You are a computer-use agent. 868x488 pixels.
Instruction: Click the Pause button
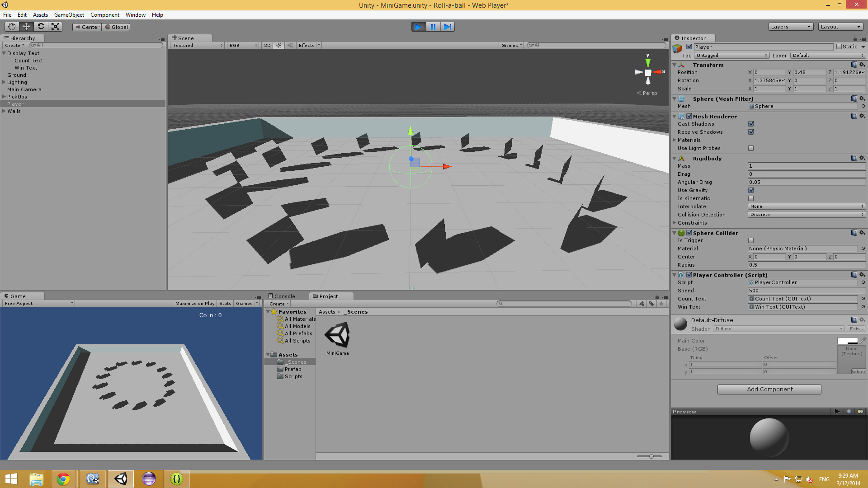click(x=433, y=27)
